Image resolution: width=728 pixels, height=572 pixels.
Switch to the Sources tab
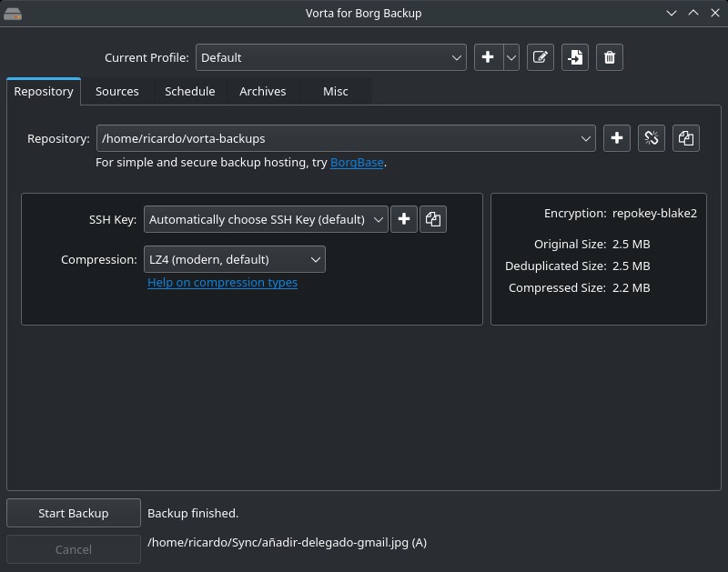point(117,91)
